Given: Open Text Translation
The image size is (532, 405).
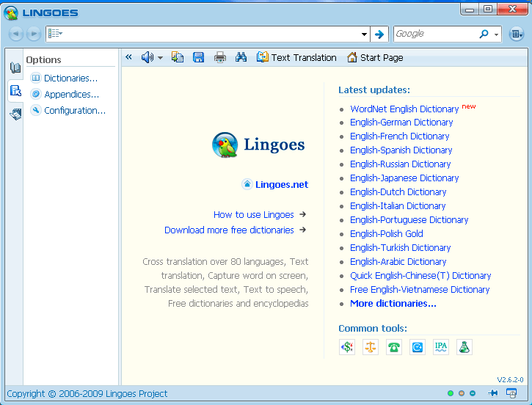Looking at the screenshot, I should 296,58.
